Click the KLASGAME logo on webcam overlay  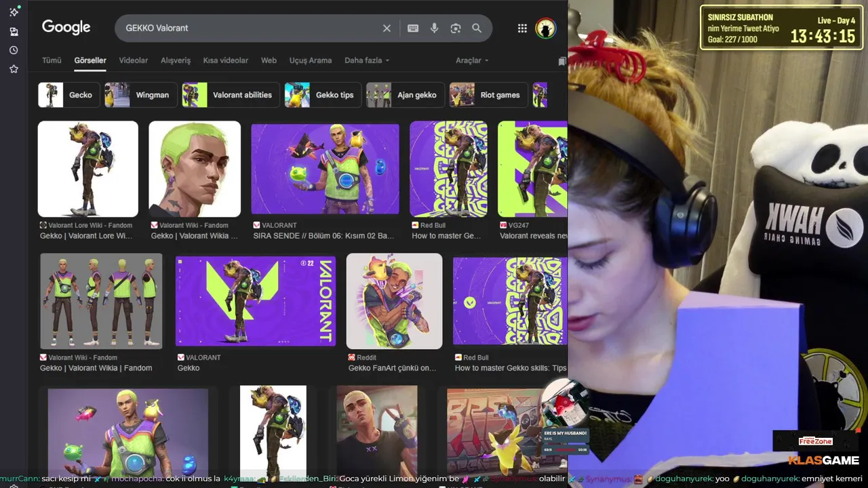[824, 460]
